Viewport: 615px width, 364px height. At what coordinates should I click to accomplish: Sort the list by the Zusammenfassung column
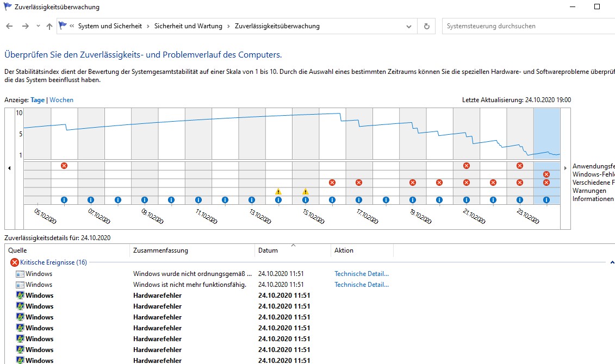click(192, 250)
